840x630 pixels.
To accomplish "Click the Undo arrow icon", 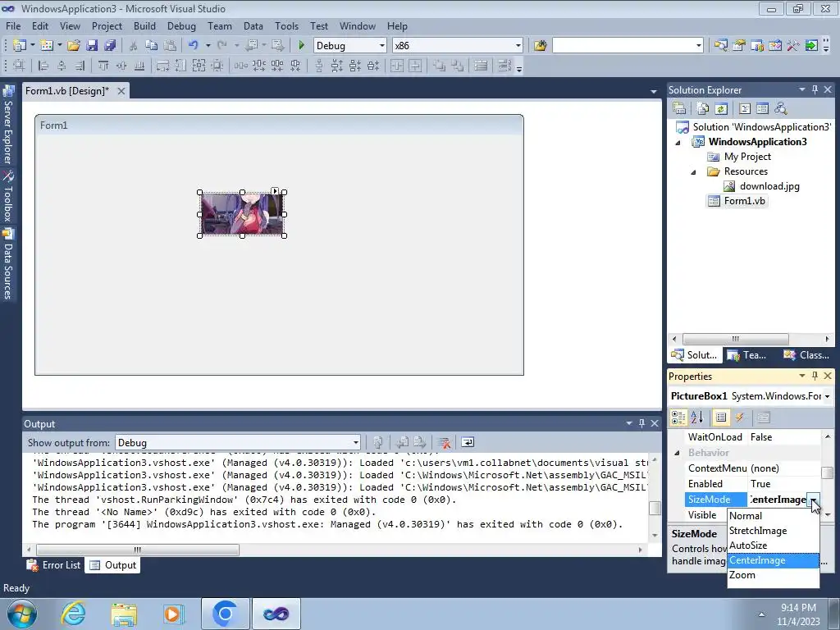I will tap(194, 46).
